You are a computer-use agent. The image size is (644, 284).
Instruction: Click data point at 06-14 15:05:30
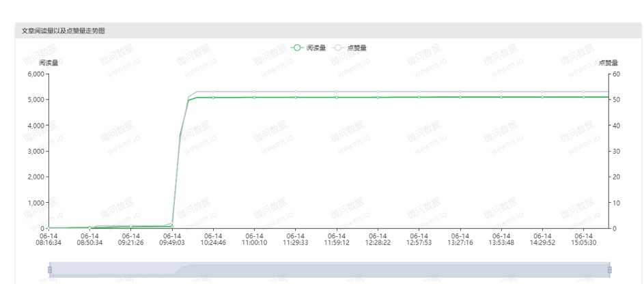coord(584,97)
